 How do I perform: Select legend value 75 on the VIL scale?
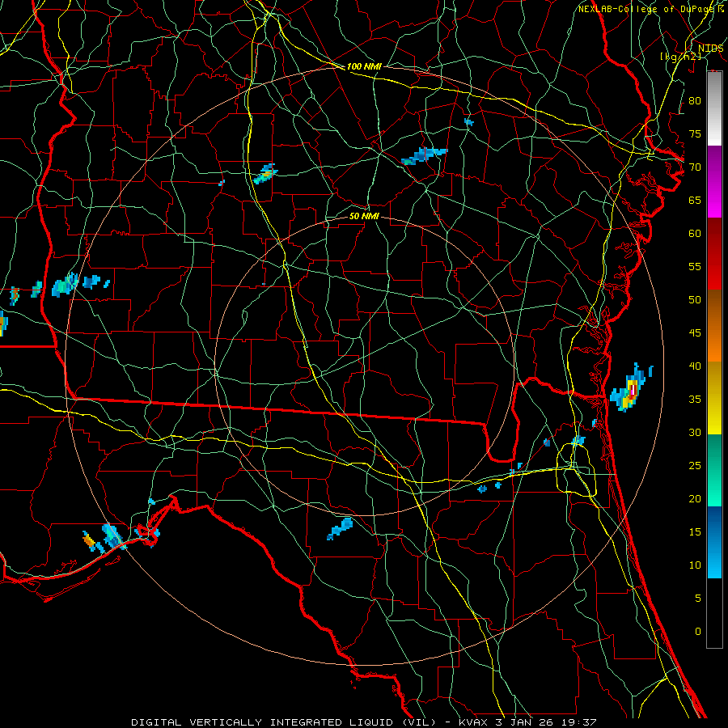695,133
